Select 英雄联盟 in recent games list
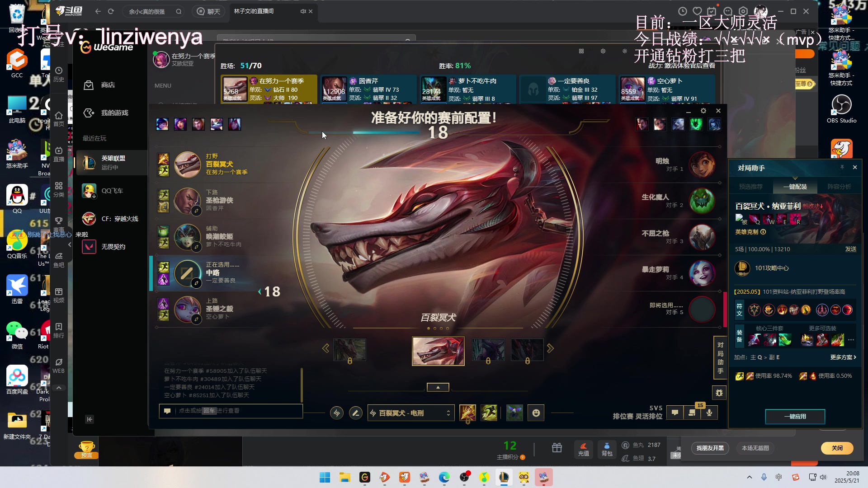 tap(111, 163)
